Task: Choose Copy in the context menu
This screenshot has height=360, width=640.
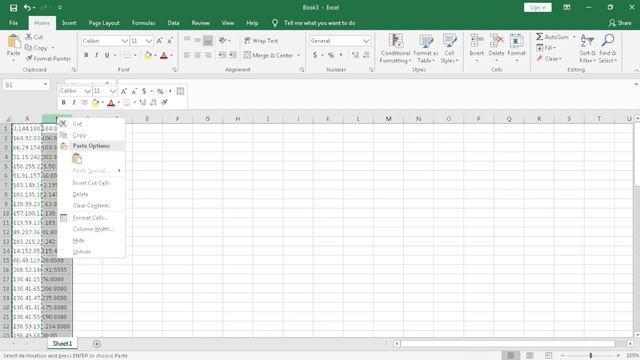Action: [x=91, y=135]
